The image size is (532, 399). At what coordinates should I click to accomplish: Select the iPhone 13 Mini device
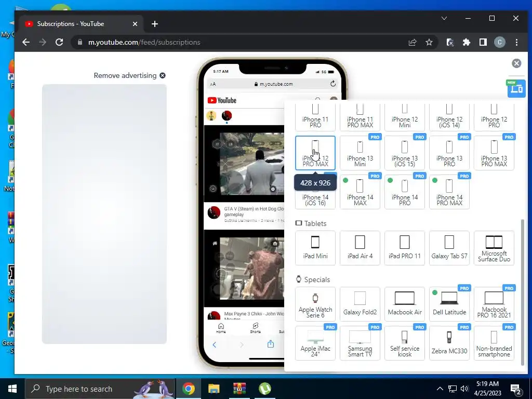coord(360,153)
